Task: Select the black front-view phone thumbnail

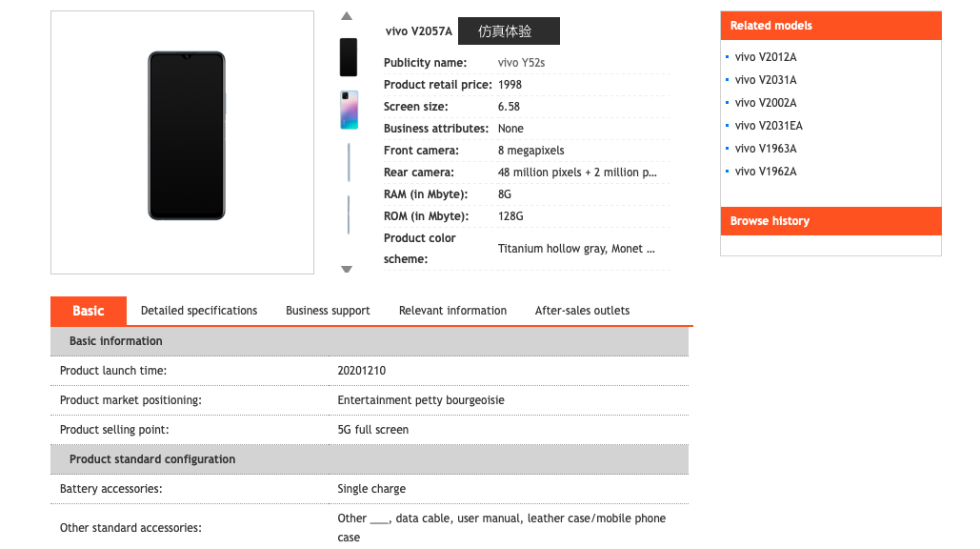Action: pos(349,57)
